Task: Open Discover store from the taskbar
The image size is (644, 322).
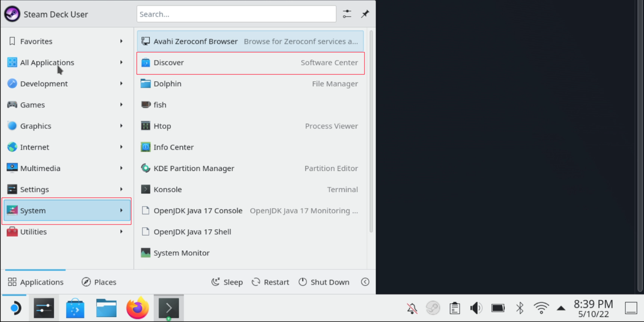Action: pos(75,308)
